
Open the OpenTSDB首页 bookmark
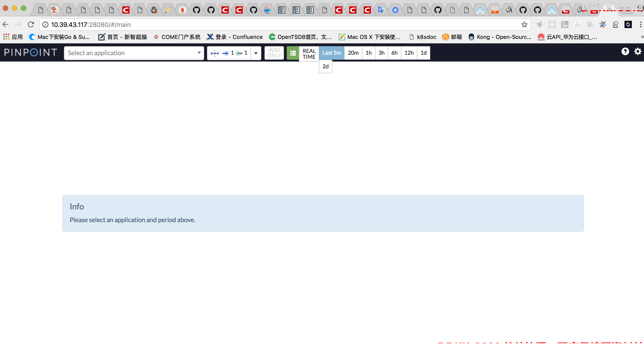tap(300, 37)
